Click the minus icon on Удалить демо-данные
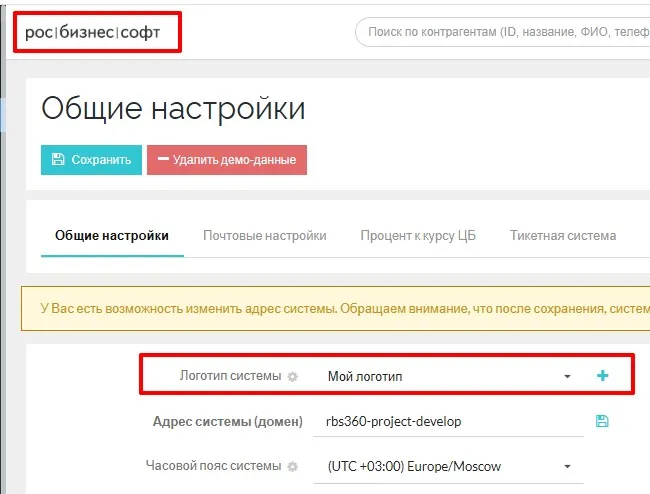 (x=162, y=160)
